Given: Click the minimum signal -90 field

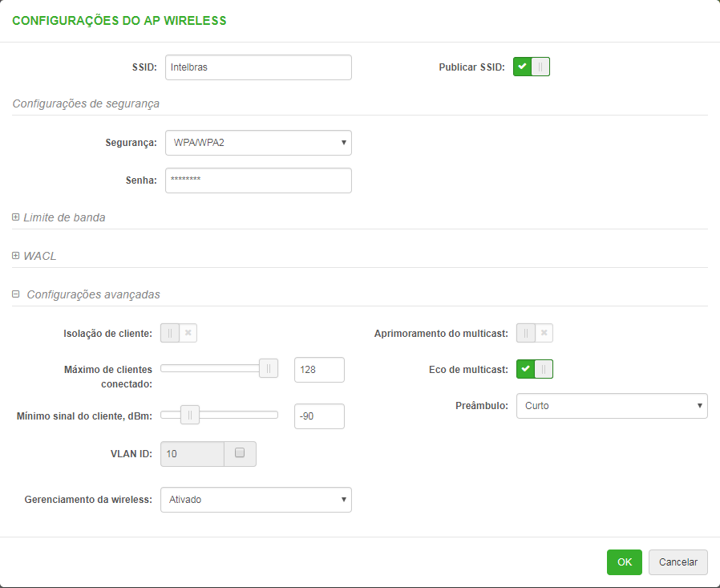Looking at the screenshot, I should [x=319, y=416].
